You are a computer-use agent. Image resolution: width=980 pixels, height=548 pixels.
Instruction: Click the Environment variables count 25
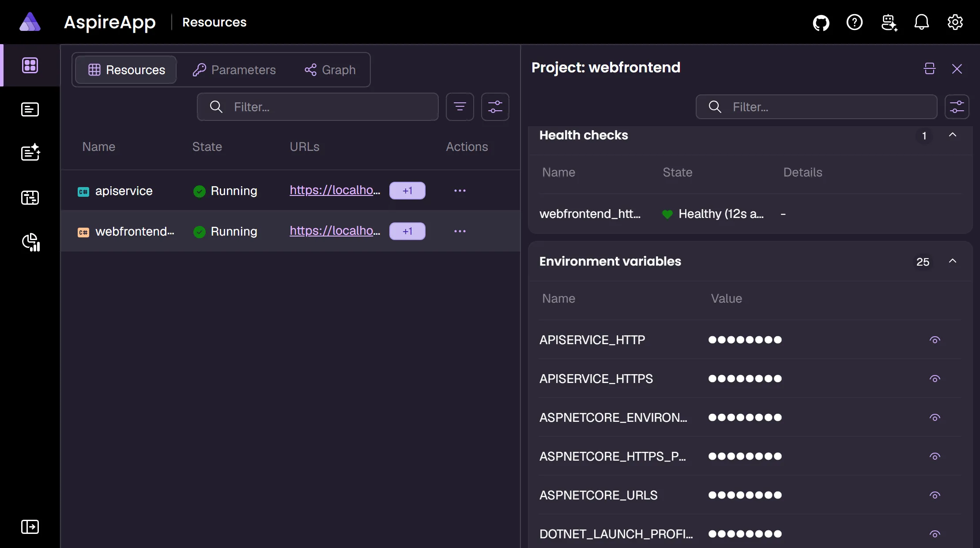tap(923, 262)
